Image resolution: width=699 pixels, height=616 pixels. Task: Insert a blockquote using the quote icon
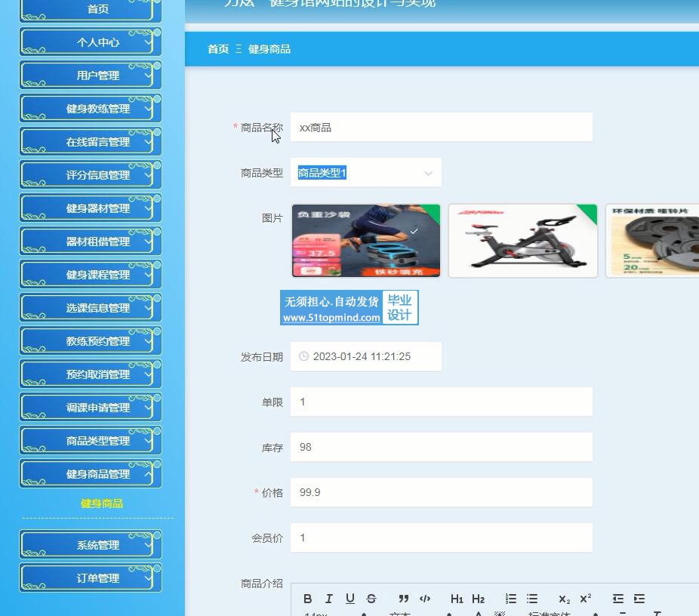tap(404, 599)
